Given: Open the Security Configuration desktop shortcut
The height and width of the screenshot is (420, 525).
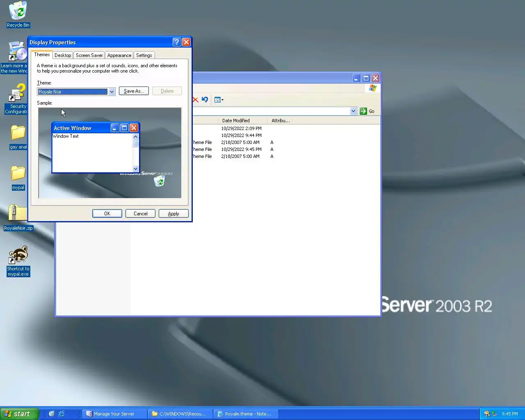Looking at the screenshot, I should pyautogui.click(x=16, y=99).
